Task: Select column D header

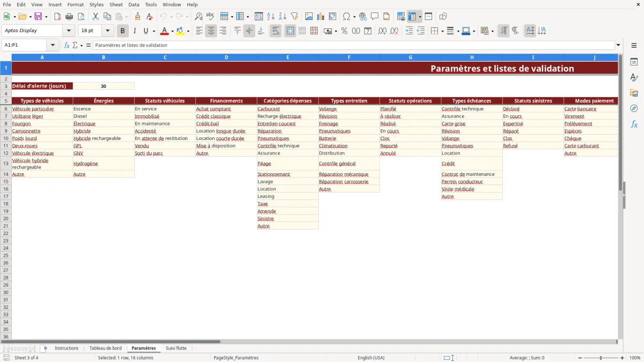Action: click(226, 57)
